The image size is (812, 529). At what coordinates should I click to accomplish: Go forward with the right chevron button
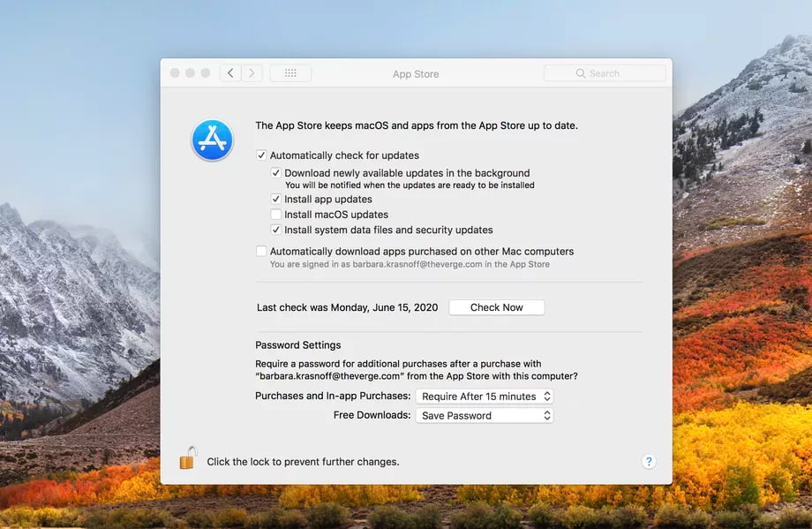[x=252, y=73]
